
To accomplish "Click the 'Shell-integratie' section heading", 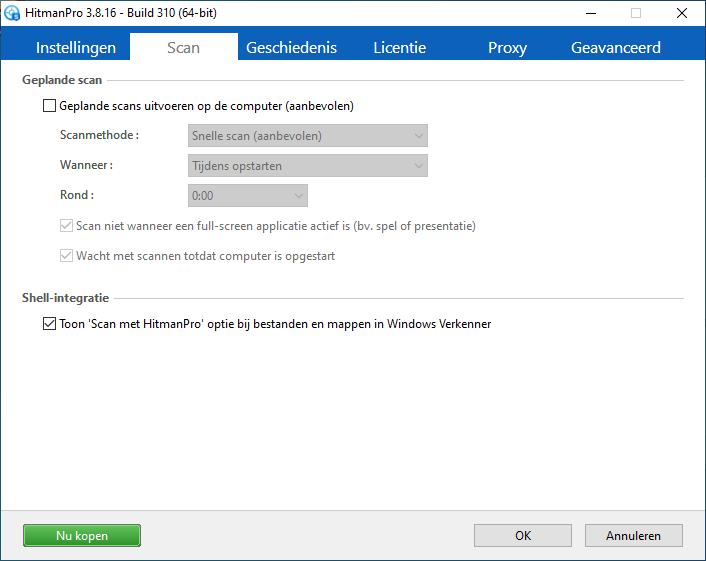I will coord(66,298).
